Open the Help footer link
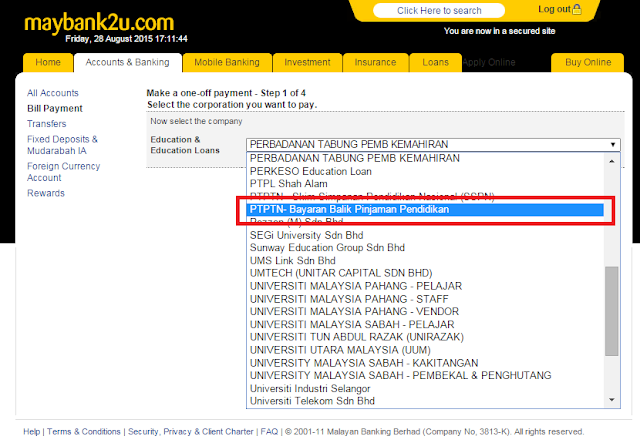Viewport: 640px width, 443px height. 31,432
